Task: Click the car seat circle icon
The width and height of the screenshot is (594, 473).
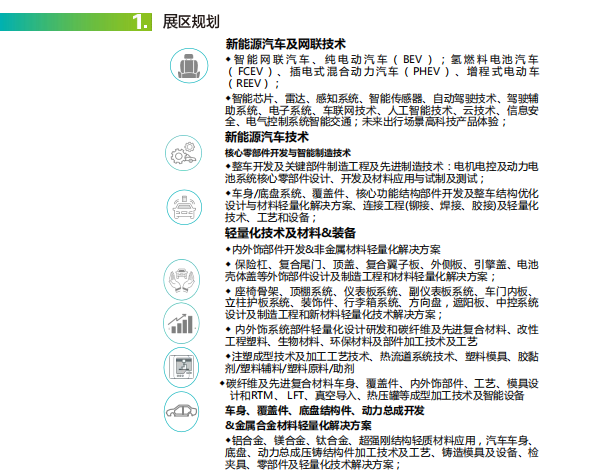Action: pyautogui.click(x=189, y=66)
